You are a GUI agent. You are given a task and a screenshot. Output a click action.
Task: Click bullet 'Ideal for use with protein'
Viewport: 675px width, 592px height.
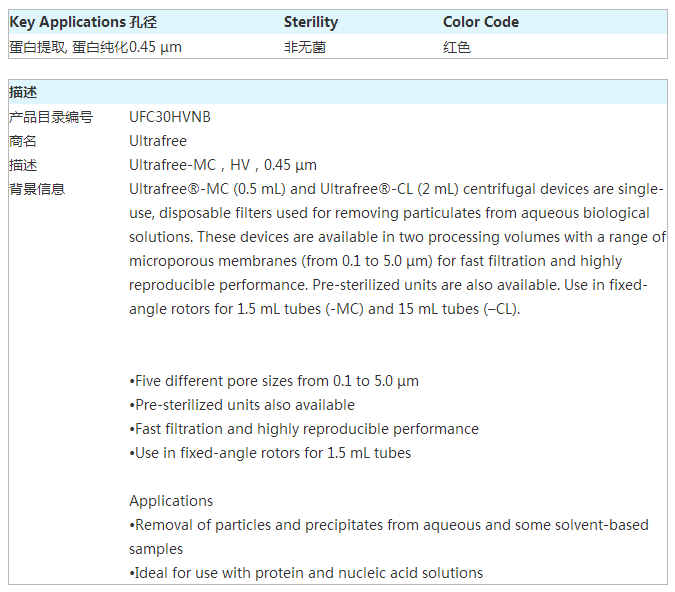[306, 573]
